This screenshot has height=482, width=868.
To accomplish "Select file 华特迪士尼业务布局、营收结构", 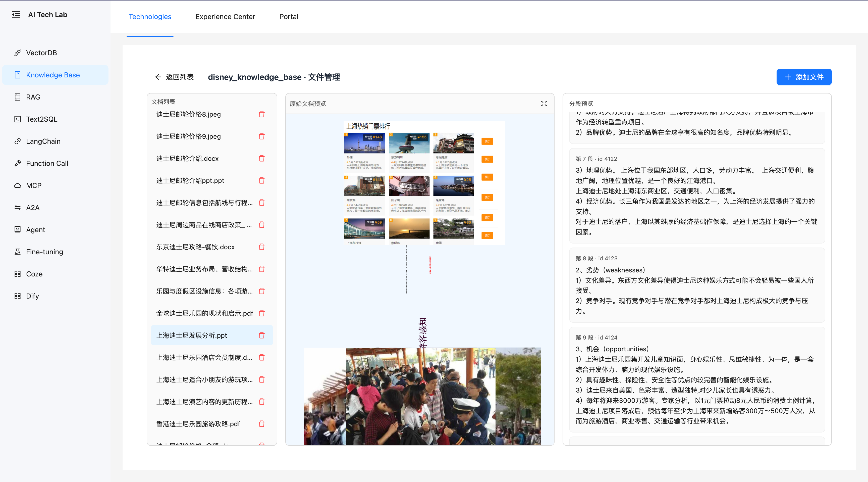I will [x=212, y=269].
